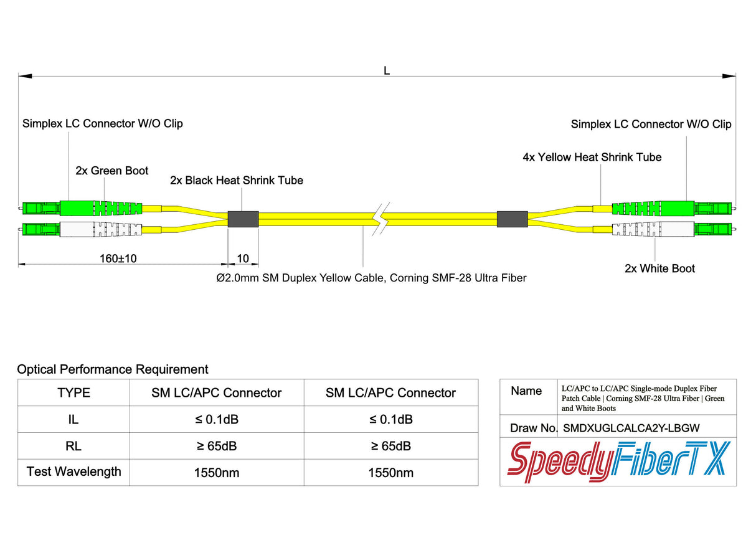Screen dimensions: 756x535
Task: Click the '4x Yellow Heat Shrink Tube' label
Action: point(592,157)
